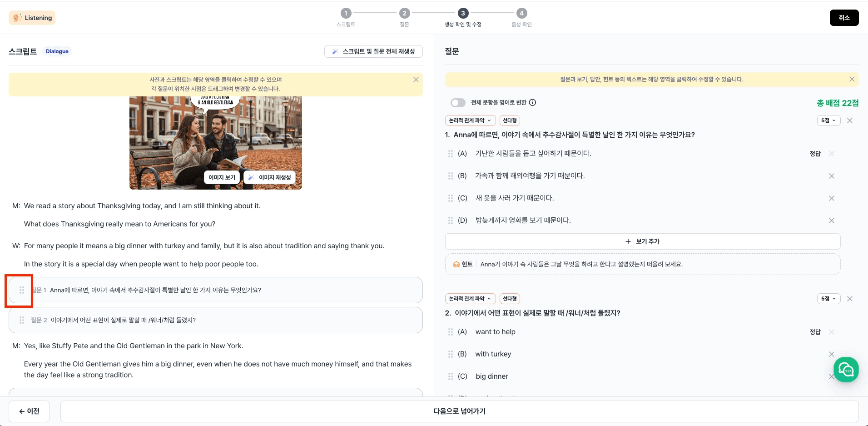Regenerate picture with 이미지 재생성 button
Screen dimensions: 868x426
[269, 177]
